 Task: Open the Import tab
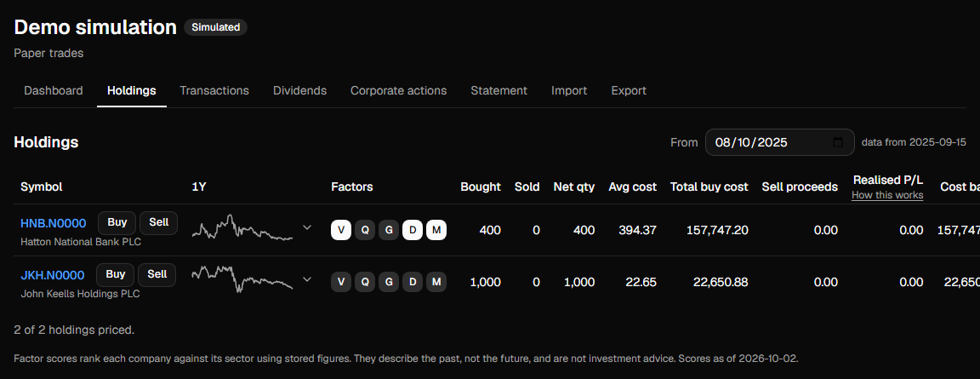pos(569,90)
